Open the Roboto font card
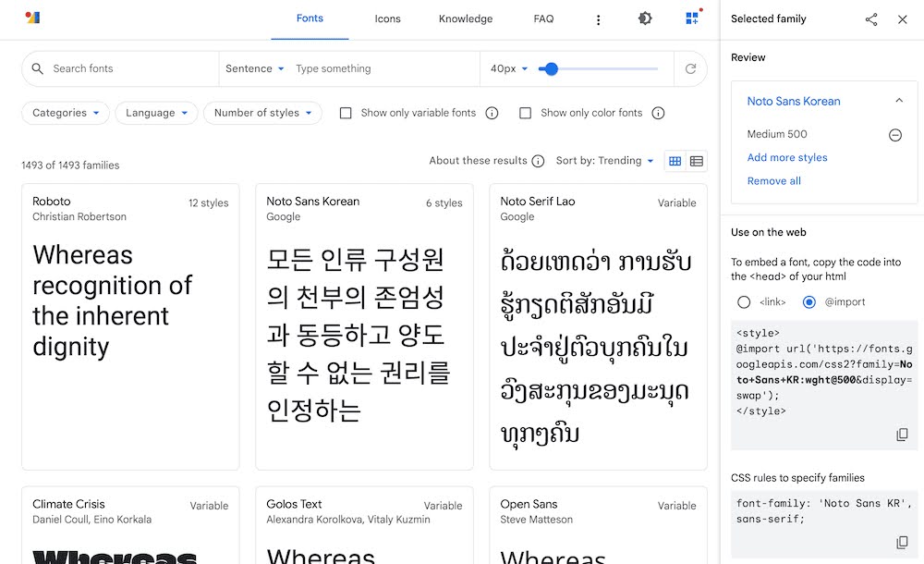 pyautogui.click(x=130, y=326)
